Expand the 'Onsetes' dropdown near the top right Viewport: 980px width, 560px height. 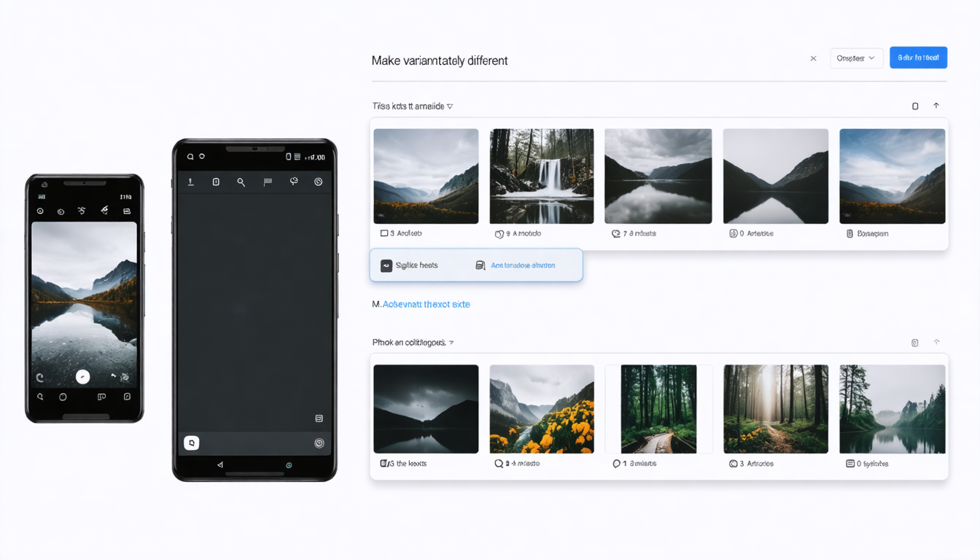point(856,58)
